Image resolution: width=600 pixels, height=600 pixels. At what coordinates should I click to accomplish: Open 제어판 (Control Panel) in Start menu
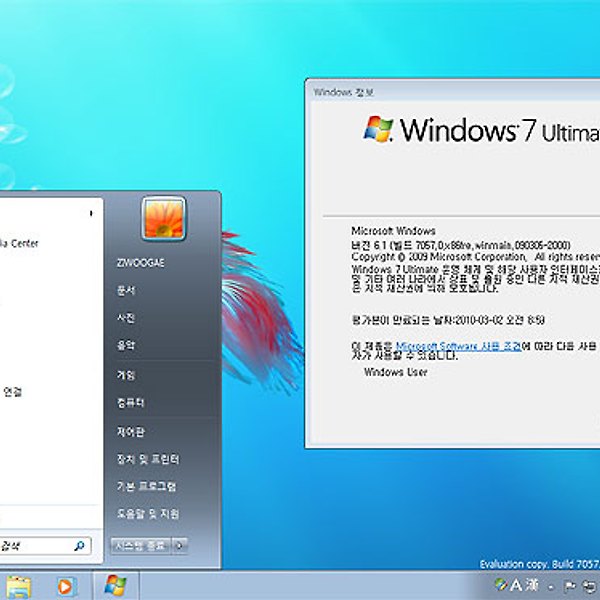click(x=130, y=432)
